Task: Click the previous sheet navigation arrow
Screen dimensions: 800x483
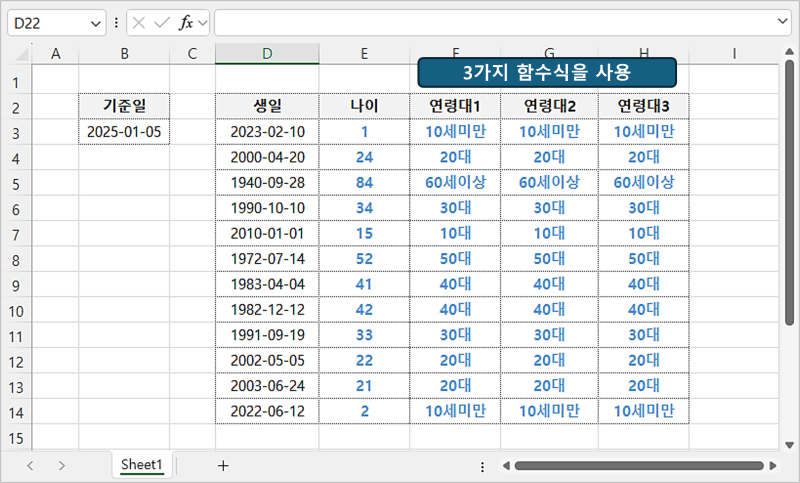Action: click(x=30, y=465)
